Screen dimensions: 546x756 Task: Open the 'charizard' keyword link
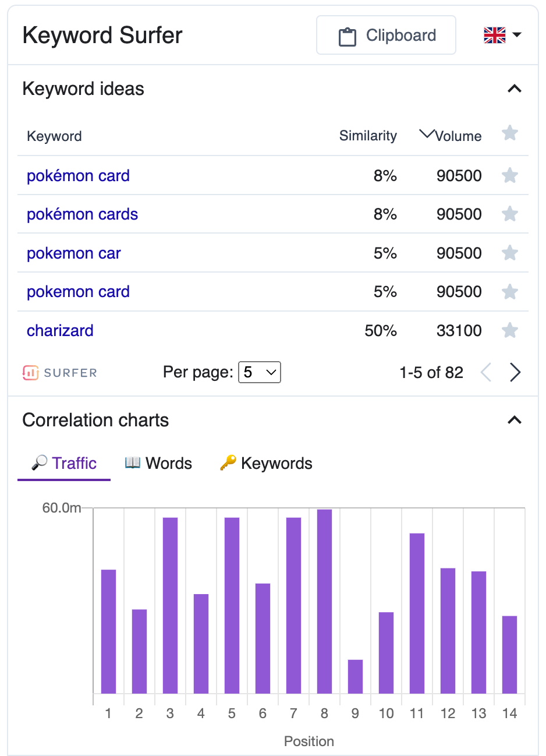[x=60, y=331]
